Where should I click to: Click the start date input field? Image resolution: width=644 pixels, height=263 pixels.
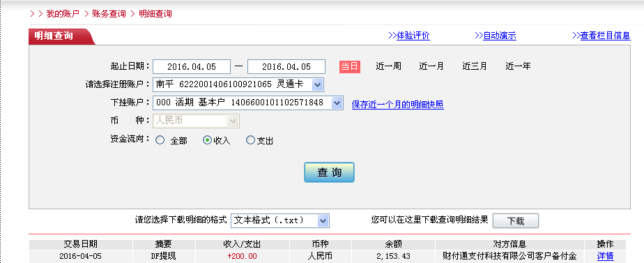[x=192, y=66]
